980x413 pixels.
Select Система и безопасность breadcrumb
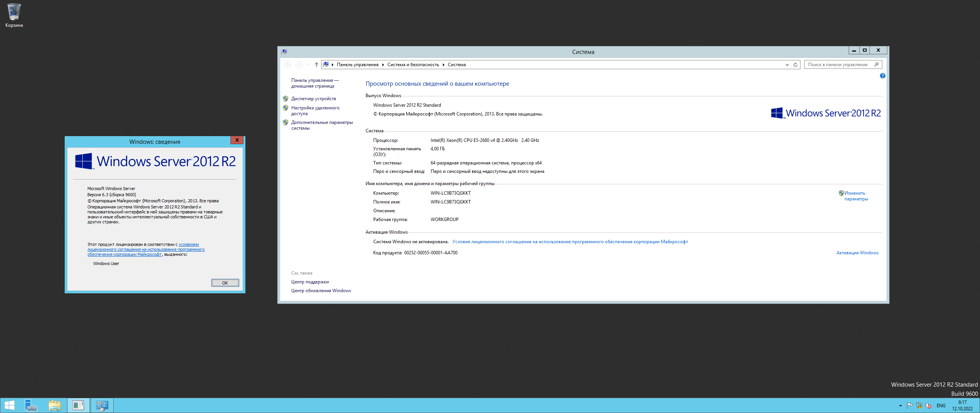pos(413,65)
